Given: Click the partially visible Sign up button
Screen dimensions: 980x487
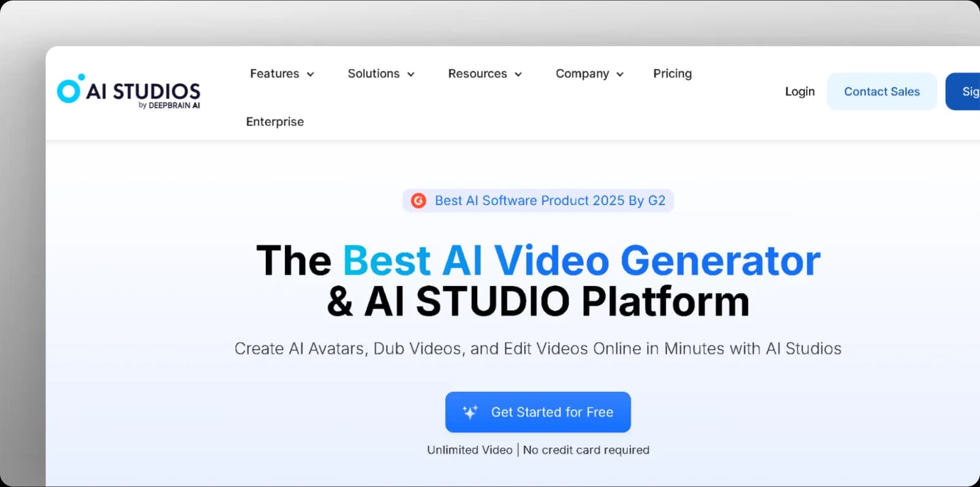Looking at the screenshot, I should (x=963, y=91).
